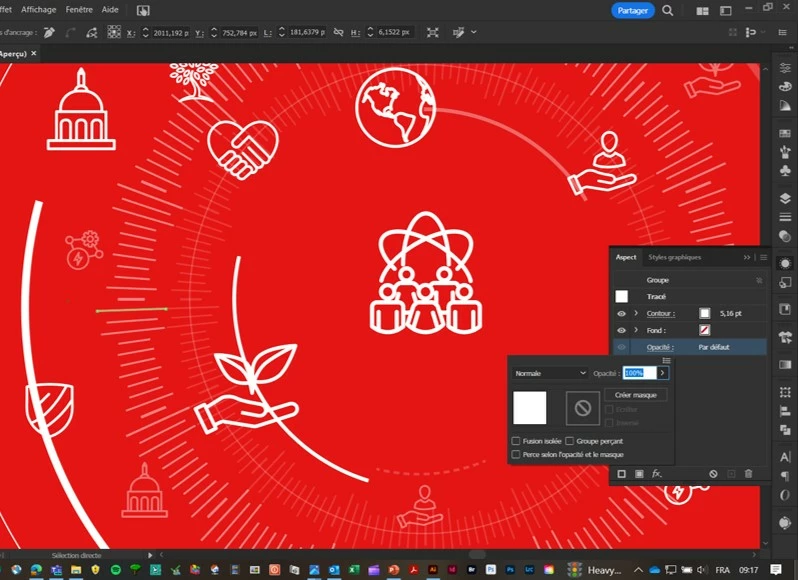This screenshot has width=798, height=580.
Task: Expand the Appearance panel double-arrow
Action: click(x=747, y=257)
